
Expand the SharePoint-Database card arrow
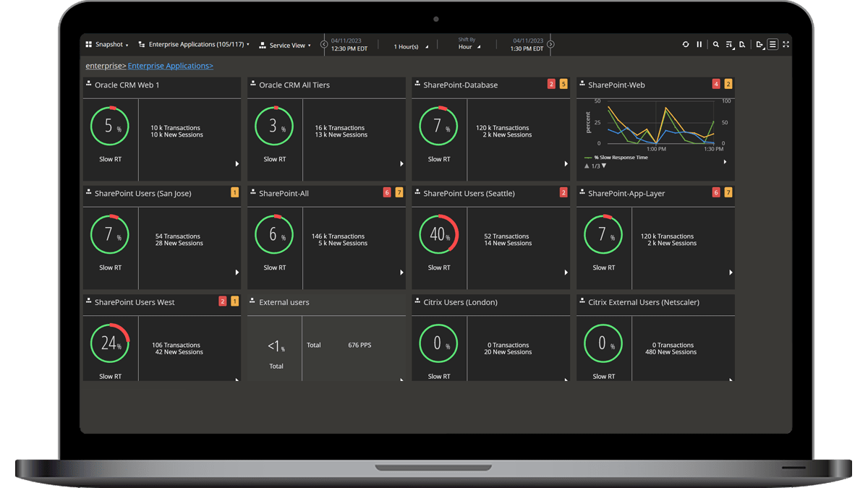tap(566, 164)
